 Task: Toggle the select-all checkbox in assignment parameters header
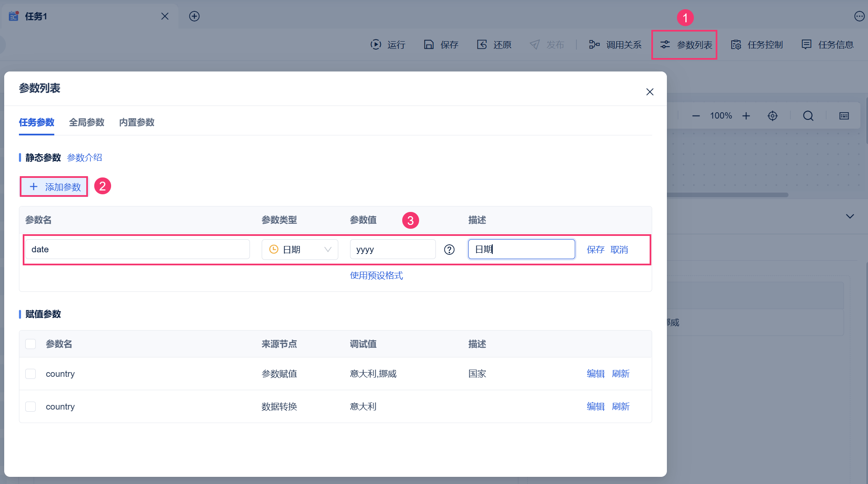[31, 344]
